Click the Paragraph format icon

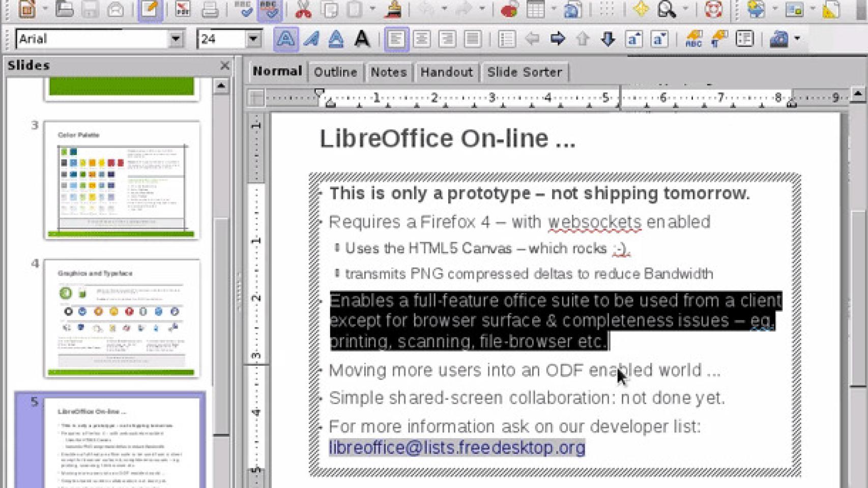click(x=719, y=39)
